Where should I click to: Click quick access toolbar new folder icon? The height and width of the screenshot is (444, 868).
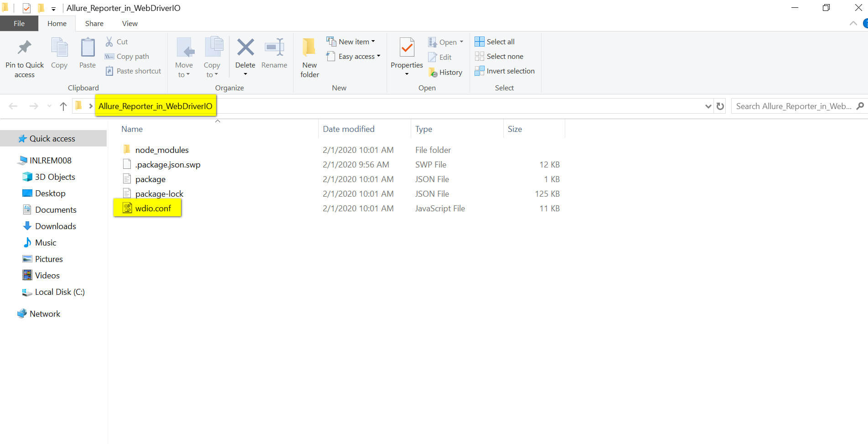click(41, 8)
